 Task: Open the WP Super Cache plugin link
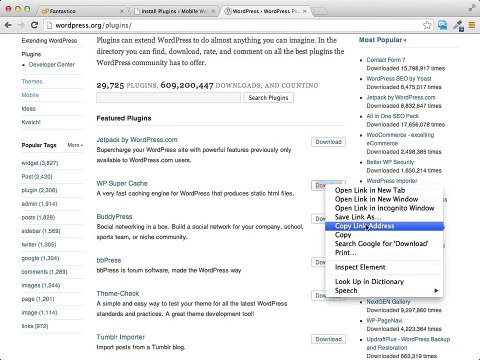click(x=122, y=183)
